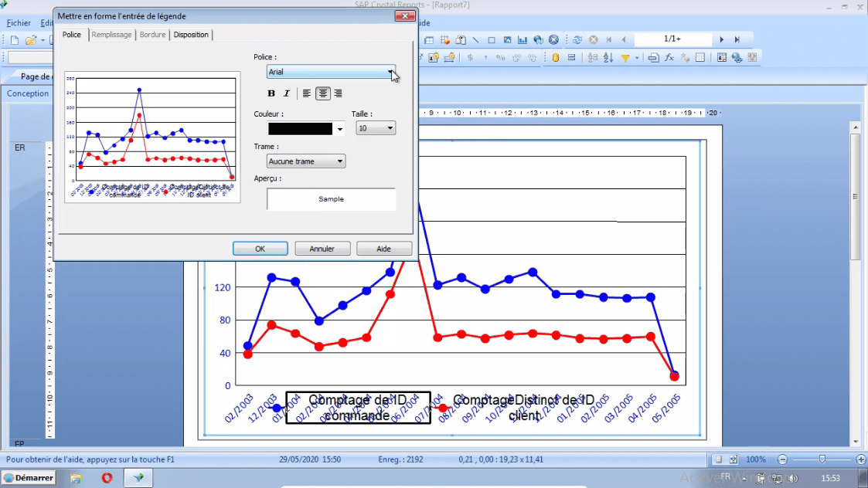Screen dimensions: 868x488
Task: Click the zoom slider in the status bar
Action: (x=822, y=459)
